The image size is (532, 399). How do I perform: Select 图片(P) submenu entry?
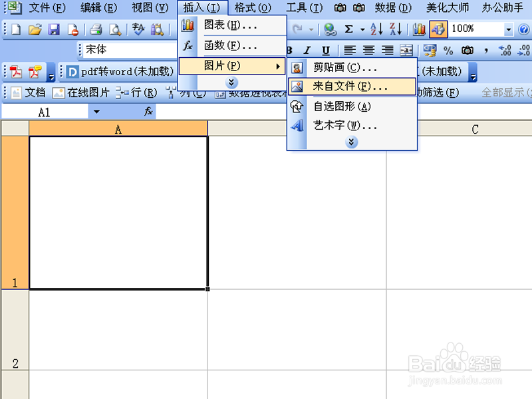232,65
